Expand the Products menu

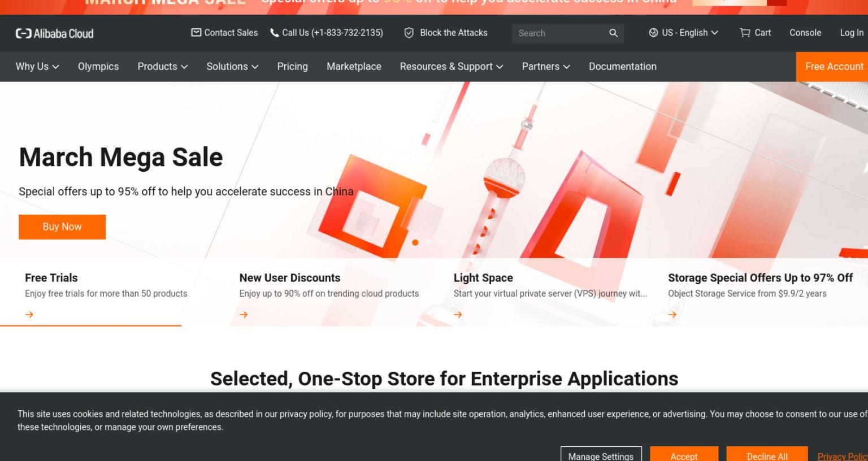163,67
